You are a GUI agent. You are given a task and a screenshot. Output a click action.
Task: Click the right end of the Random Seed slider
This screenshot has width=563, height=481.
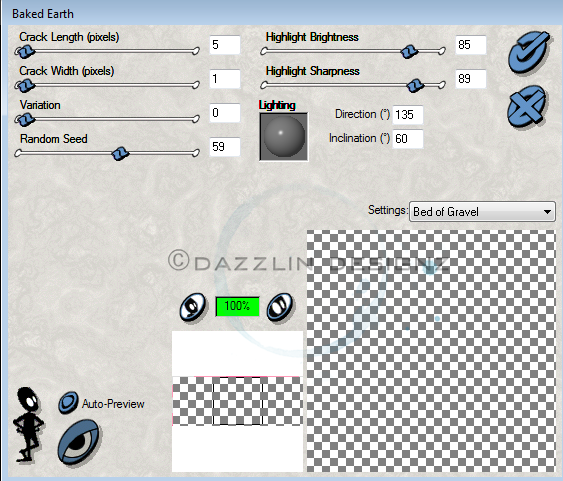tap(196, 153)
